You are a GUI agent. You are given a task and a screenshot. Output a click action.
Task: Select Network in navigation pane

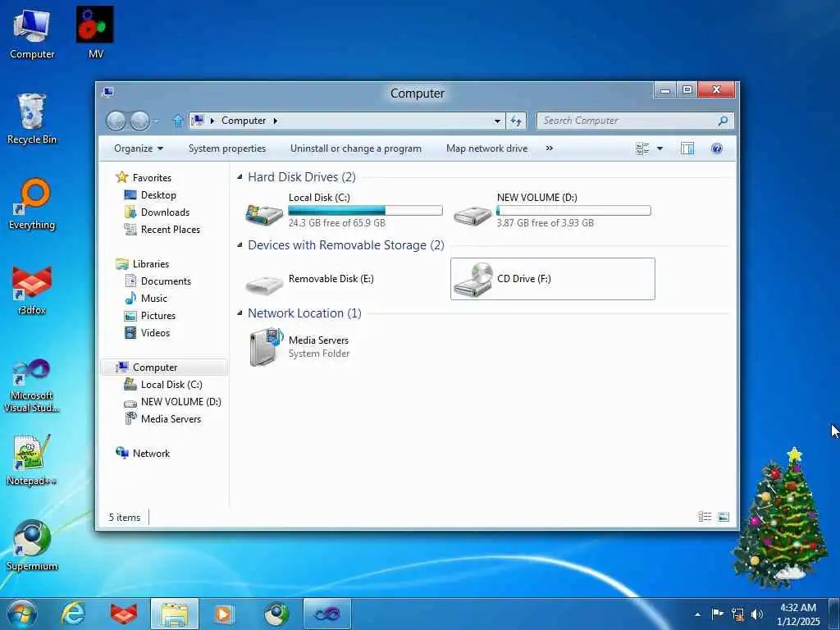coord(151,453)
